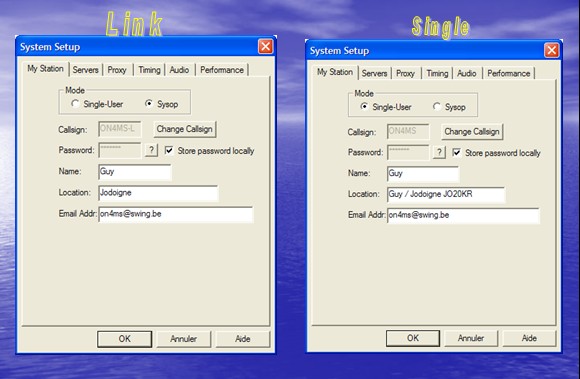The height and width of the screenshot is (379, 580).
Task: Click Aide in Single window
Action: click(x=529, y=338)
